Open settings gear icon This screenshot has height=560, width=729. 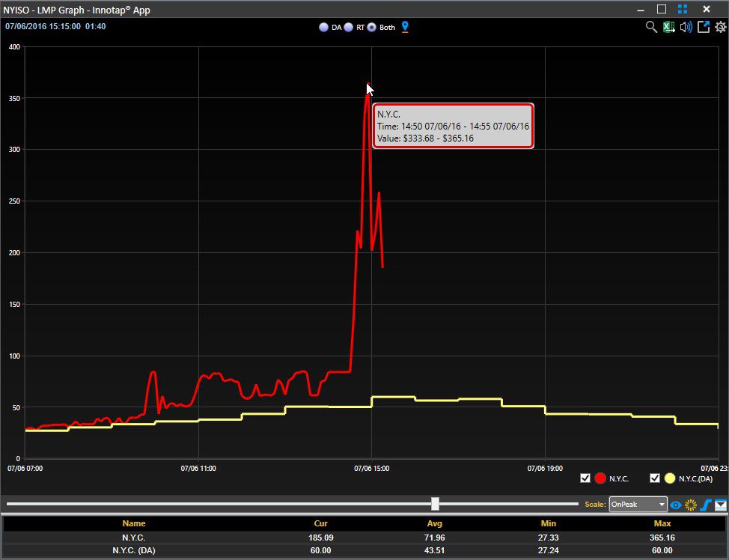[x=721, y=27]
